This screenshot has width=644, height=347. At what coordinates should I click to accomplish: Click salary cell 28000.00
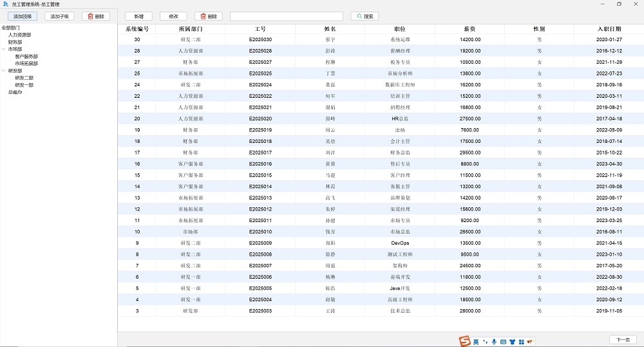coord(470,311)
